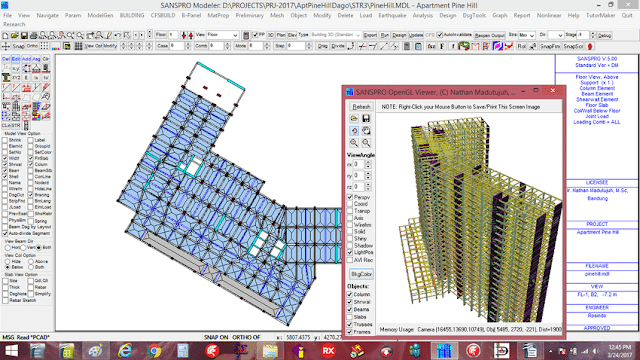Viewport: 640px width, 360px height.
Task: Open the Analysis menu
Action: pos(422,15)
